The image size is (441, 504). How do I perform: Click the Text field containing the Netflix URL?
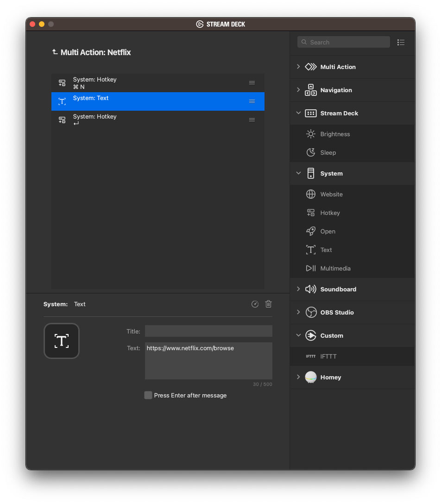[x=208, y=361]
